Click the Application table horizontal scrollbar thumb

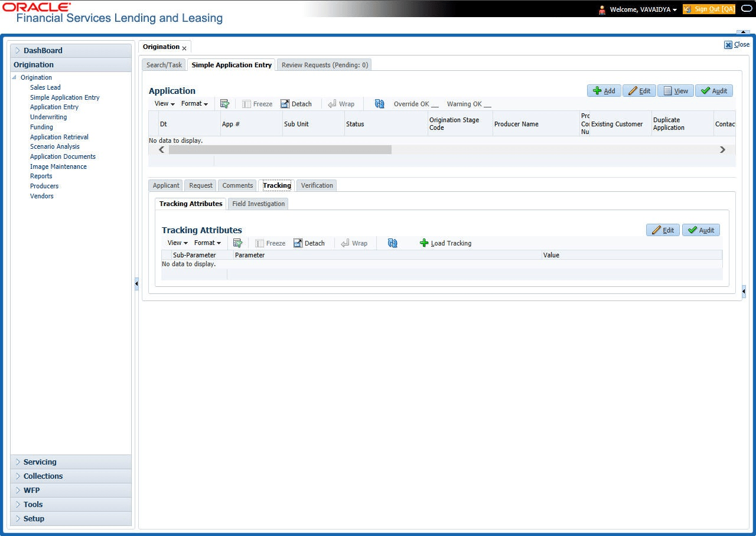tap(280, 150)
